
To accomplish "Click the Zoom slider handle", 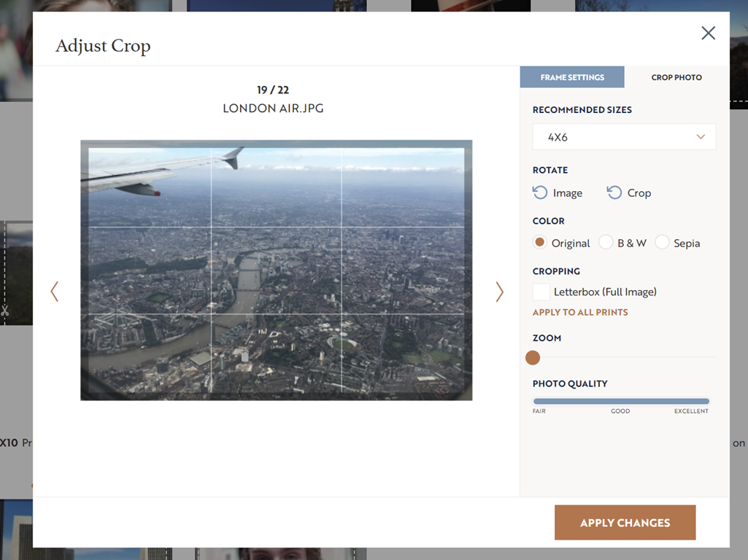I will (x=533, y=357).
